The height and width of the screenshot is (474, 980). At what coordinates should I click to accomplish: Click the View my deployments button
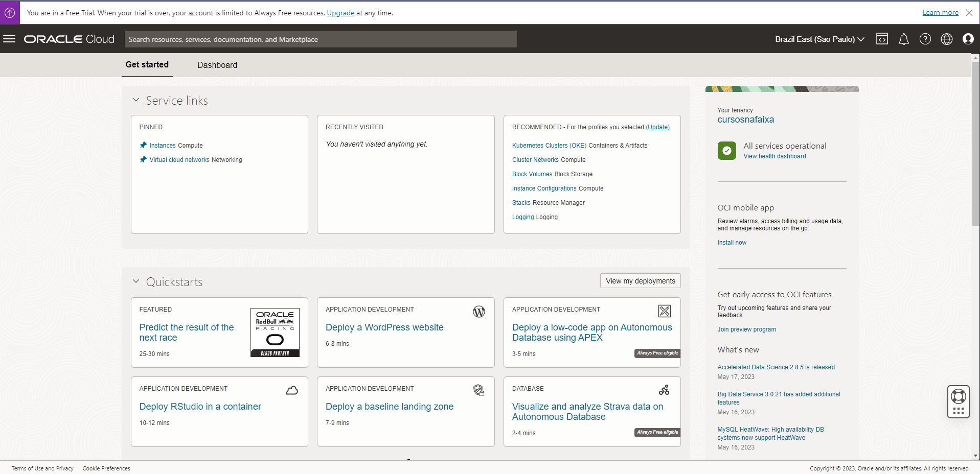[x=640, y=280]
